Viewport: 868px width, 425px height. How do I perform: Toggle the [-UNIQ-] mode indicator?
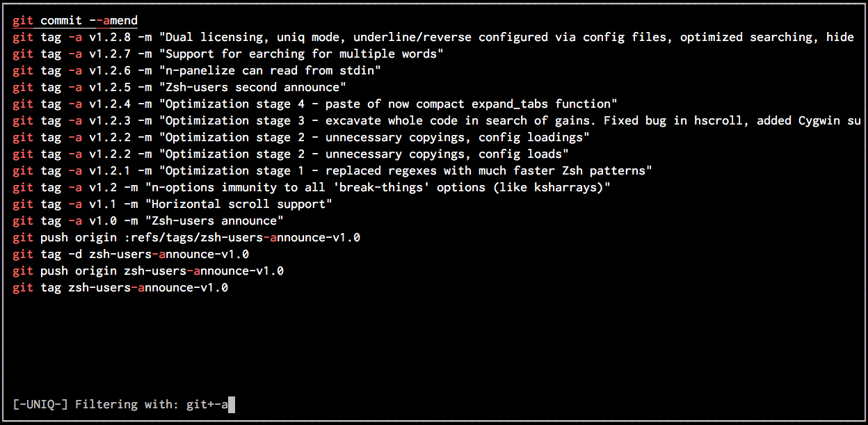tap(40, 404)
